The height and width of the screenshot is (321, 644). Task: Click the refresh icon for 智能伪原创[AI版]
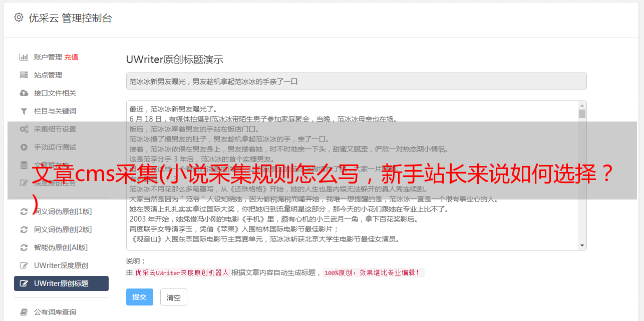[x=24, y=247]
